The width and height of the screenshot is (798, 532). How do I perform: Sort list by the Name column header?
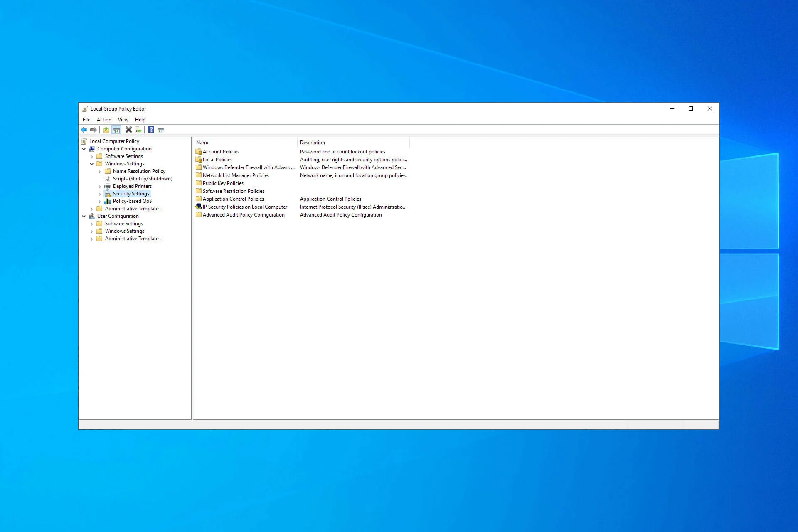(x=245, y=143)
